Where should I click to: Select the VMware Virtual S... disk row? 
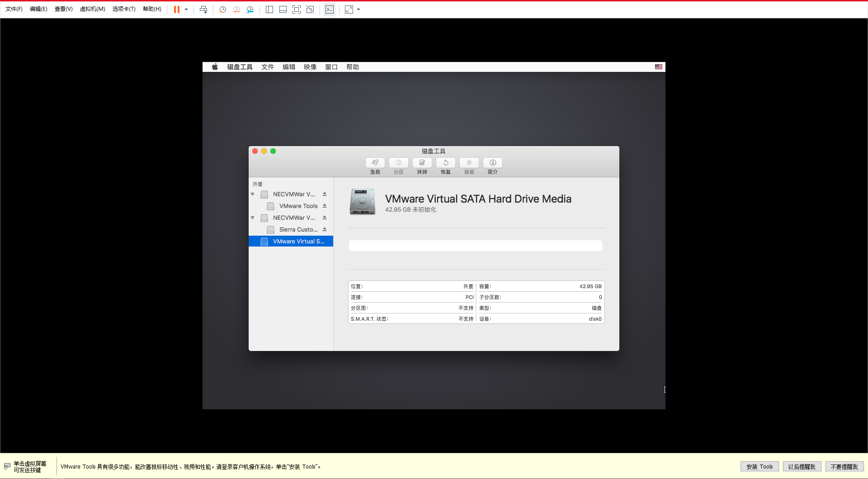291,242
